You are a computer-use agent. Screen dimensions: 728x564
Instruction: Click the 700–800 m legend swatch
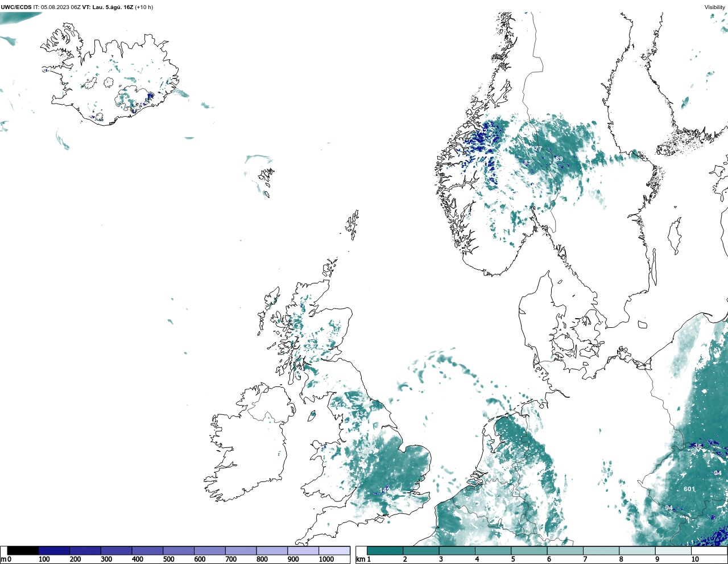click(241, 551)
